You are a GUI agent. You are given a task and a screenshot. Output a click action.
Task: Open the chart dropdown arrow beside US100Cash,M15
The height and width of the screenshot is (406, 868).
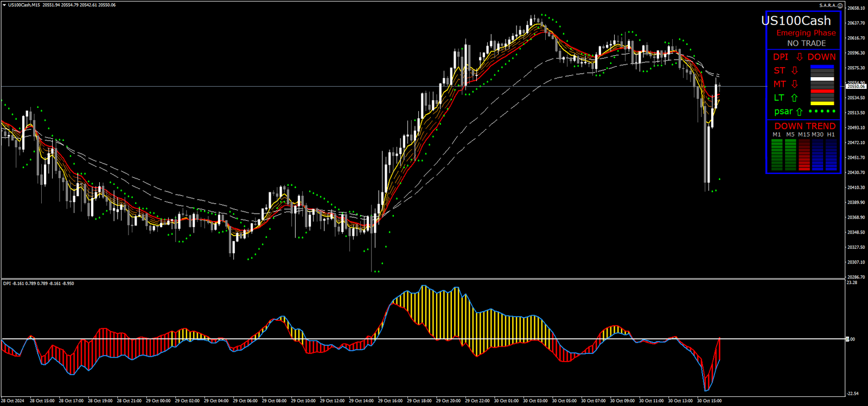4,5
